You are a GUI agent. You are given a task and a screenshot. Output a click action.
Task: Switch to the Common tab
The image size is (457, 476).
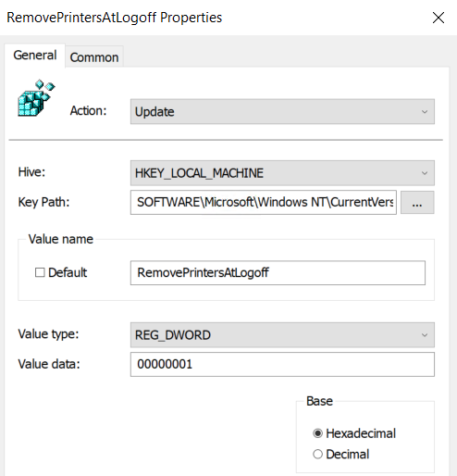(94, 57)
